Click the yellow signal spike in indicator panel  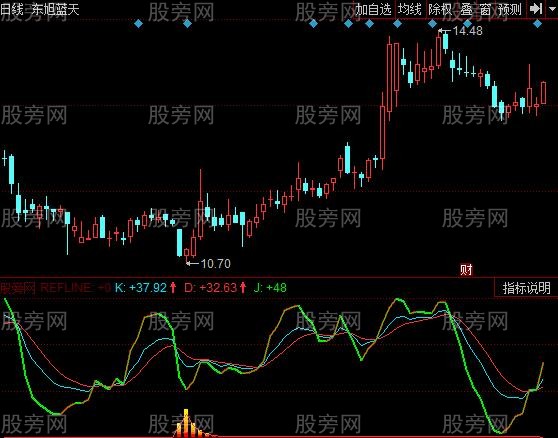(x=186, y=423)
